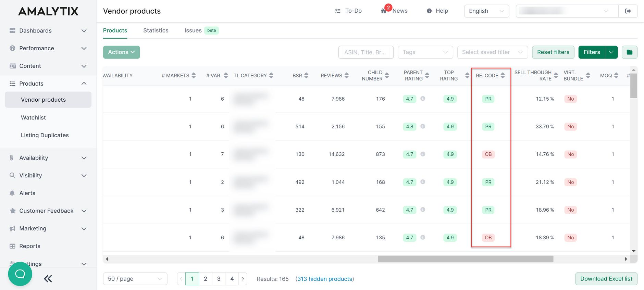
Task: Open the account selector dropdown
Action: pyautogui.click(x=567, y=11)
